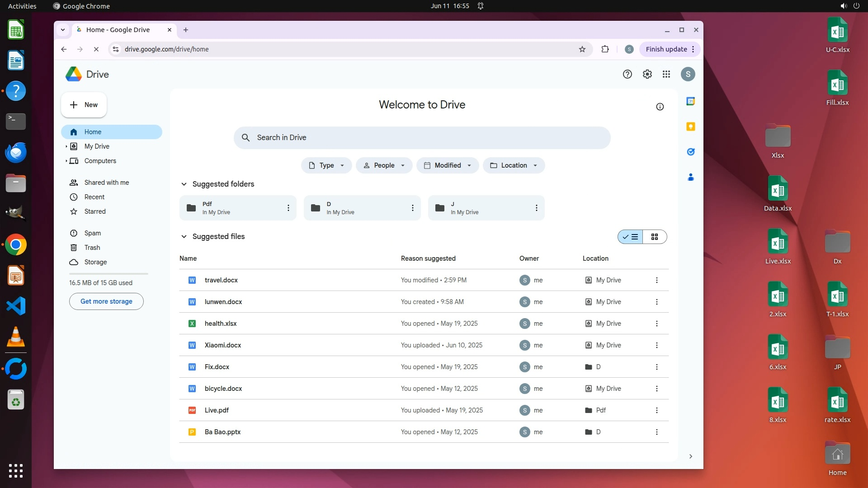Image resolution: width=868 pixels, height=488 pixels.
Task: Switch to grid layout view
Action: click(x=654, y=237)
